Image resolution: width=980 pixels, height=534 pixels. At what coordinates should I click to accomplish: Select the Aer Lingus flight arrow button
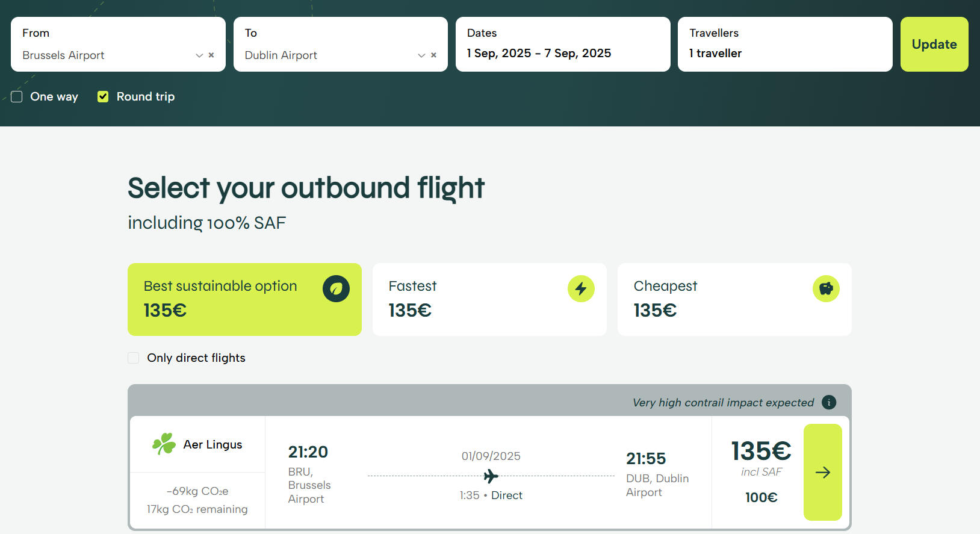point(822,473)
